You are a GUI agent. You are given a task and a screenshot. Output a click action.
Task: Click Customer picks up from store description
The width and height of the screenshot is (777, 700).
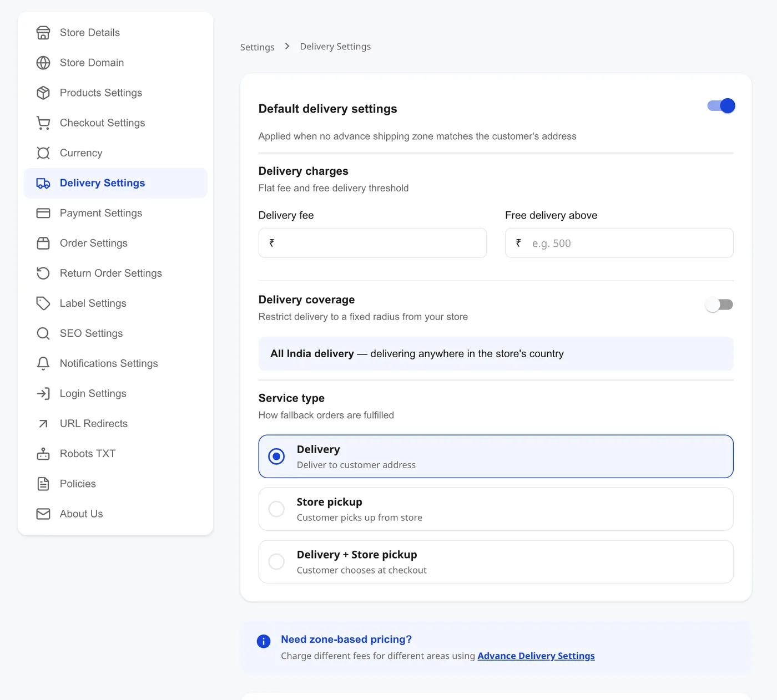click(x=360, y=518)
